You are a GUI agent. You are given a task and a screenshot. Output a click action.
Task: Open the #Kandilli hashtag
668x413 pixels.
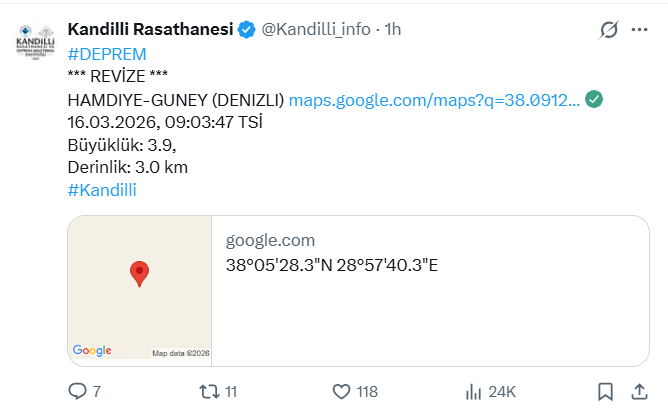tap(101, 189)
